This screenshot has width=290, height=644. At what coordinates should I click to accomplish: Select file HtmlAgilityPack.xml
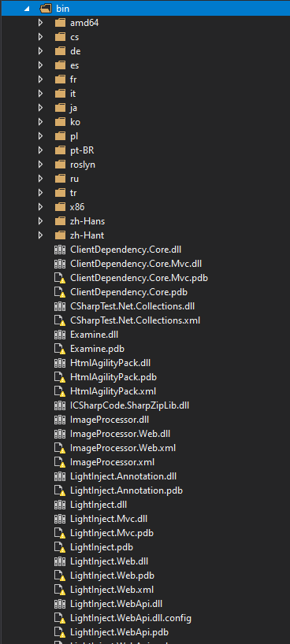click(113, 391)
